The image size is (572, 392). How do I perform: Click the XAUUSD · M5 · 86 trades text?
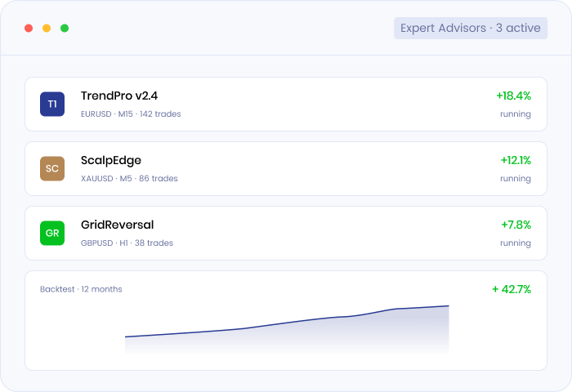(129, 178)
